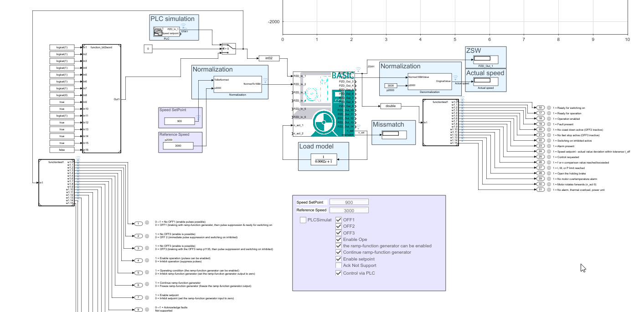This screenshot has height=312, width=644.
Task: Click the Load model transfer function block
Action: pyautogui.click(x=324, y=159)
